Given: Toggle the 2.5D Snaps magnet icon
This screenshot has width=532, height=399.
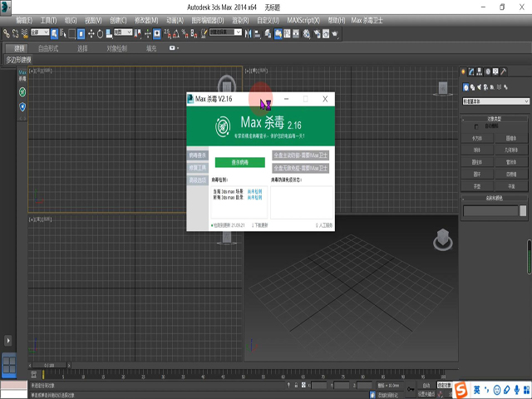Looking at the screenshot, I should pyautogui.click(x=167, y=33).
